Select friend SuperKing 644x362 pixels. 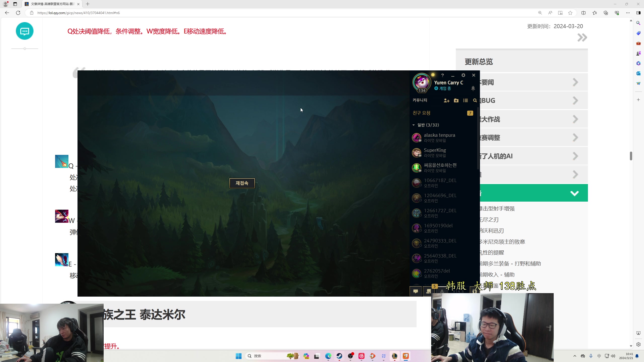click(443, 153)
